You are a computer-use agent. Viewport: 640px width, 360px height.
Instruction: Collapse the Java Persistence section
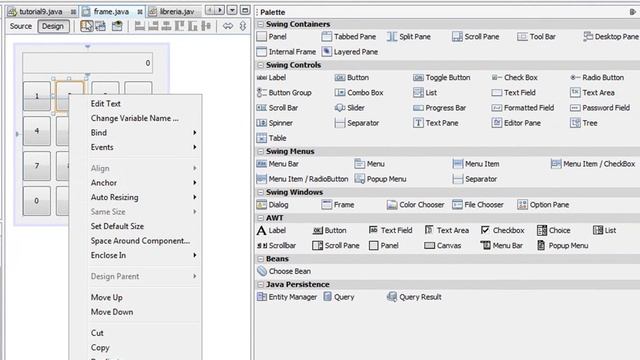[x=260, y=284]
